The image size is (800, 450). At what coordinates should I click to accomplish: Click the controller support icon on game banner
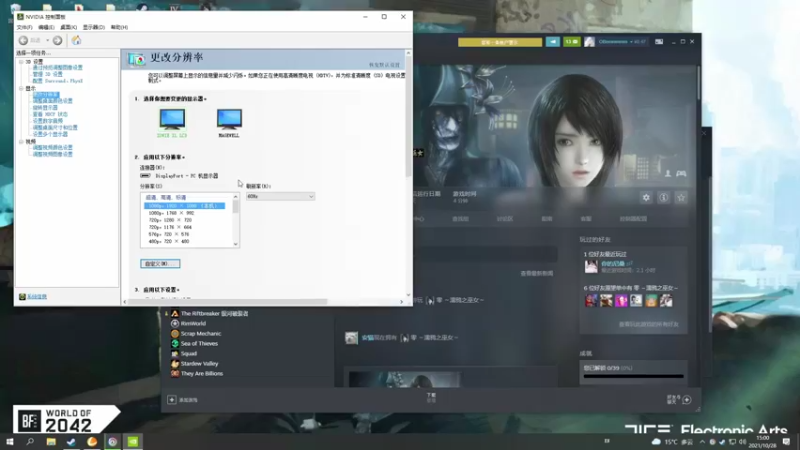click(x=681, y=173)
